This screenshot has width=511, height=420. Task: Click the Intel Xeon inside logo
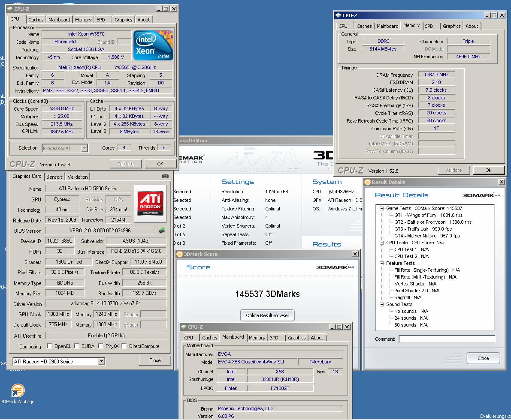point(153,45)
